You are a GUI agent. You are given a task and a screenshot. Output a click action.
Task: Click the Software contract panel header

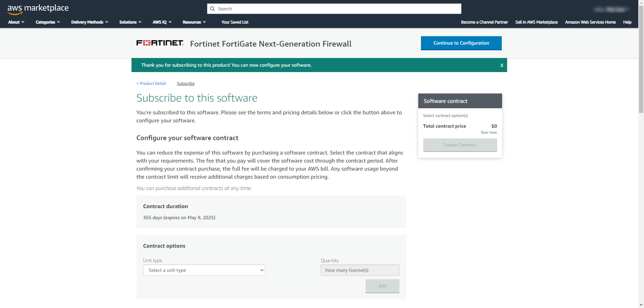[x=460, y=101]
